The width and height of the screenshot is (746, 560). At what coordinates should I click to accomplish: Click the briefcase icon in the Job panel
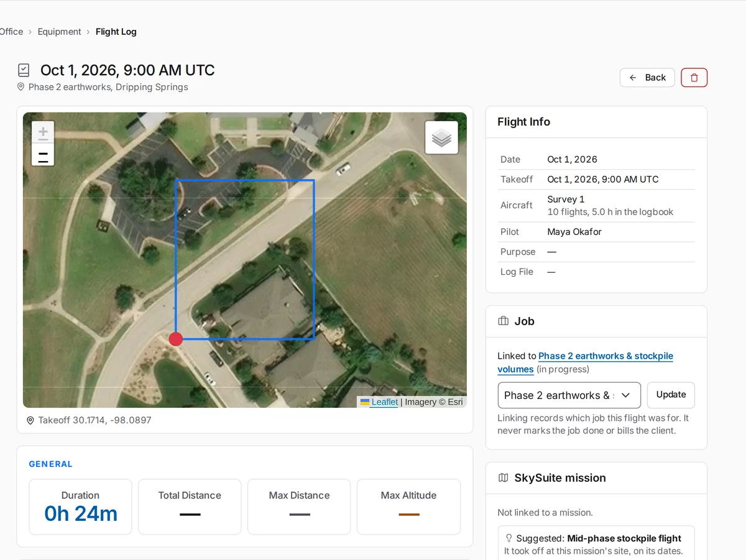click(x=504, y=321)
